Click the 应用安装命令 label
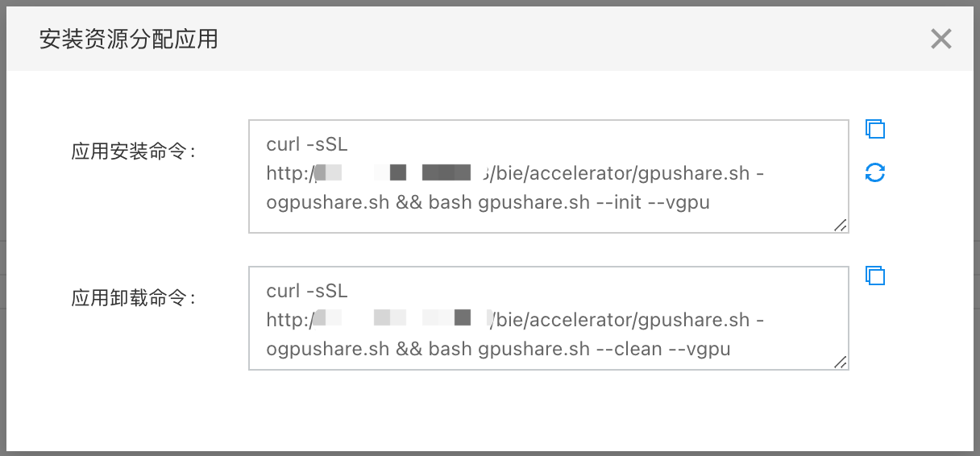 point(134,151)
